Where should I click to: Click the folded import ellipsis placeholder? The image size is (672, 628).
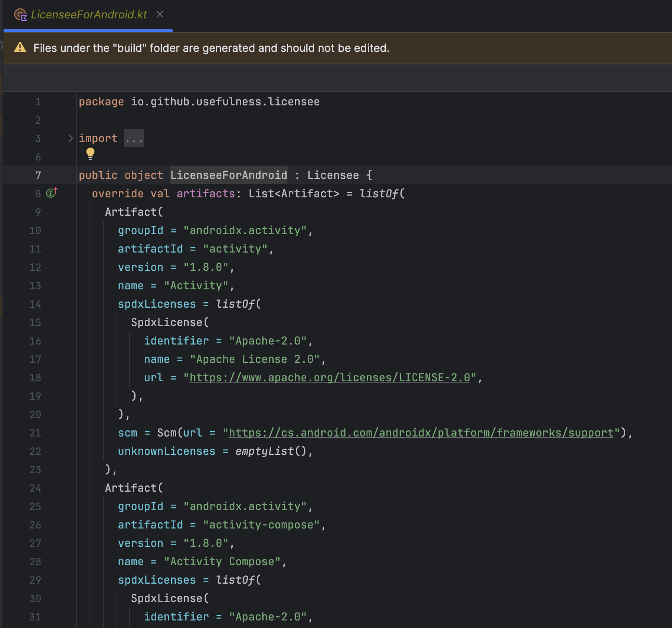[x=134, y=138]
